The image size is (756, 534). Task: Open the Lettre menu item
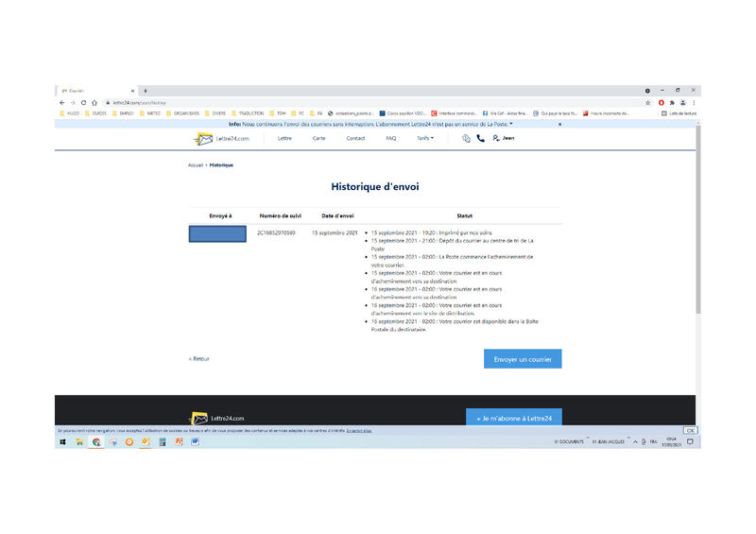tap(284, 138)
